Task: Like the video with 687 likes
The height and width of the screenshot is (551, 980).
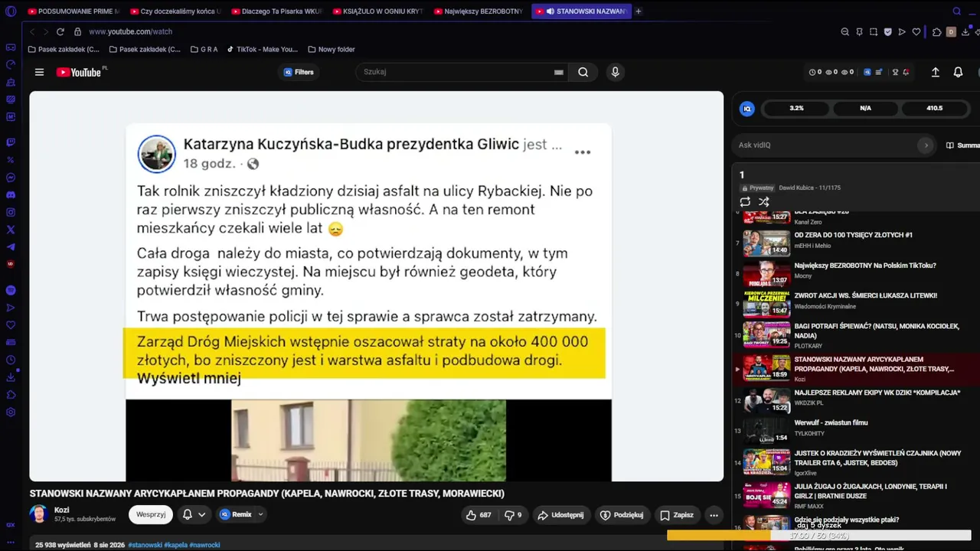Action: (479, 515)
